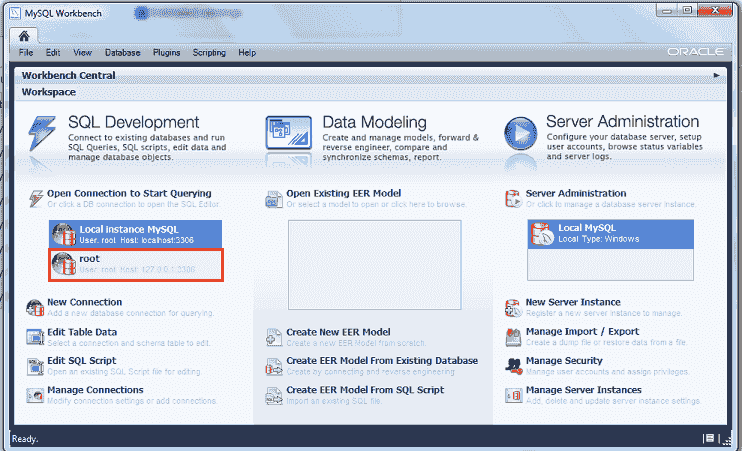742x451 pixels.
Task: Click the Open Connection to Start Querying icon
Action: pyautogui.click(x=35, y=198)
